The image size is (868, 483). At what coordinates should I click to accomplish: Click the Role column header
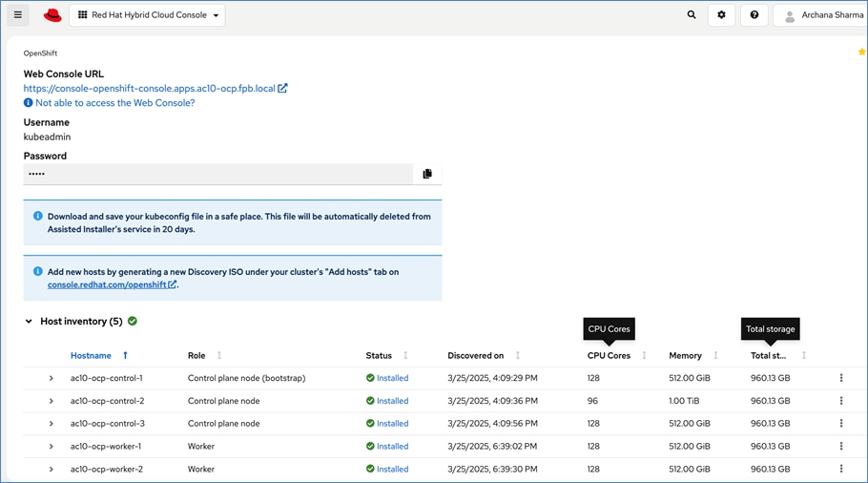196,356
